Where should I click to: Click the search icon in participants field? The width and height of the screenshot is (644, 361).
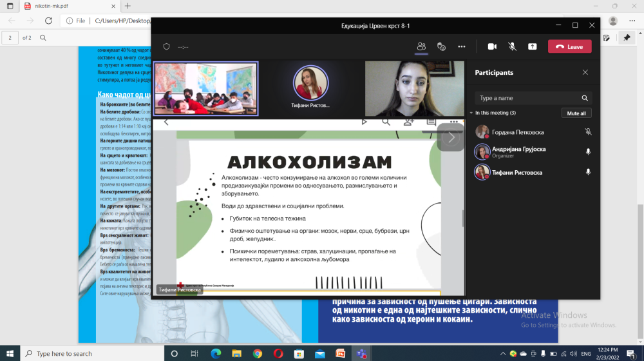(x=585, y=98)
